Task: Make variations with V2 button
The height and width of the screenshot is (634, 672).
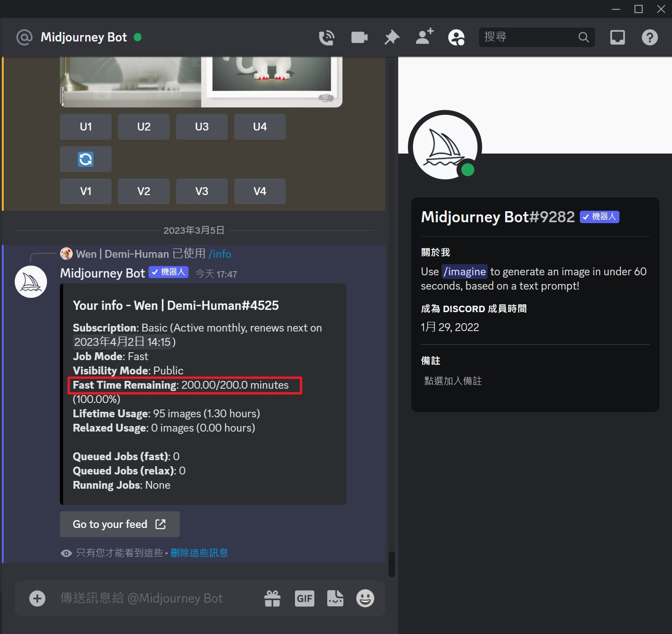Action: 144,191
